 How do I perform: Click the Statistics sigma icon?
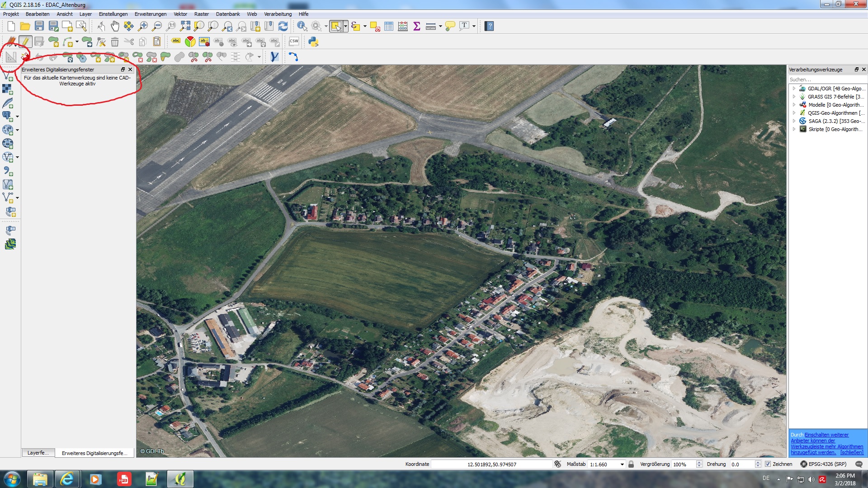click(x=417, y=26)
